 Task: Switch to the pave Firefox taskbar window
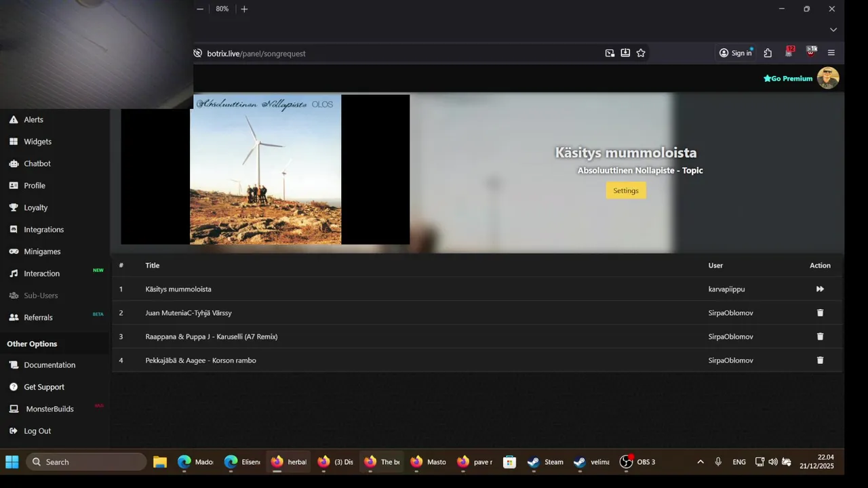pyautogui.click(x=475, y=462)
